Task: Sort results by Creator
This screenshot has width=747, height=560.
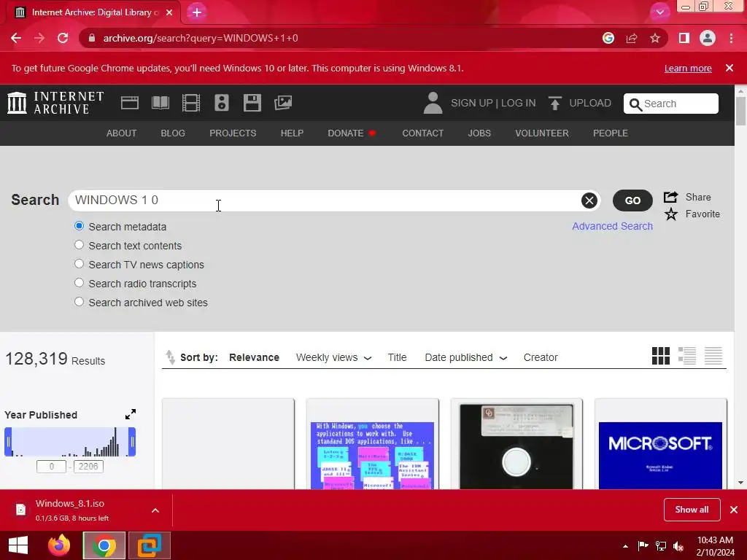Action: point(541,357)
